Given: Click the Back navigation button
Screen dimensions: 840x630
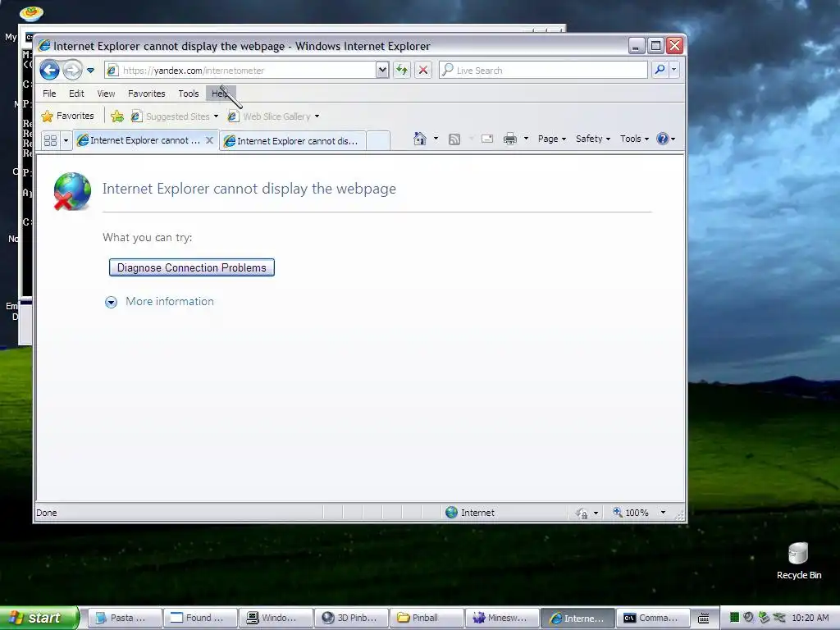Looking at the screenshot, I should click(49, 70).
